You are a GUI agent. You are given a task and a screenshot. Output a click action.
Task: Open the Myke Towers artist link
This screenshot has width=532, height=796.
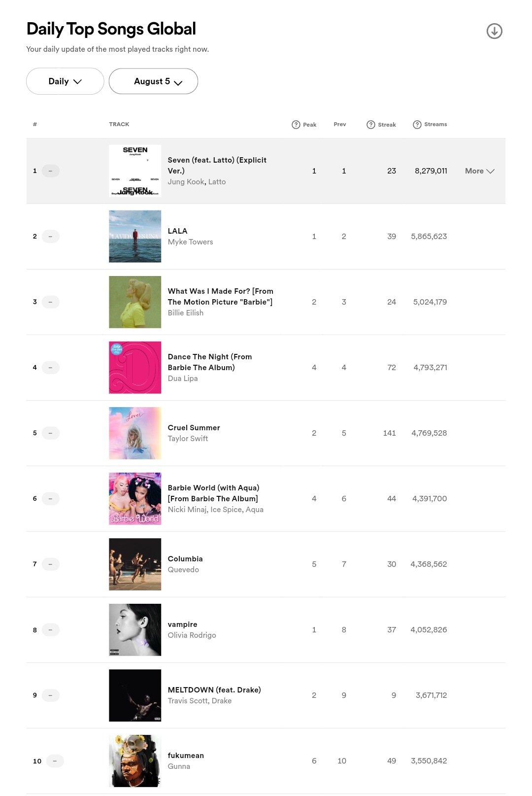click(x=190, y=242)
